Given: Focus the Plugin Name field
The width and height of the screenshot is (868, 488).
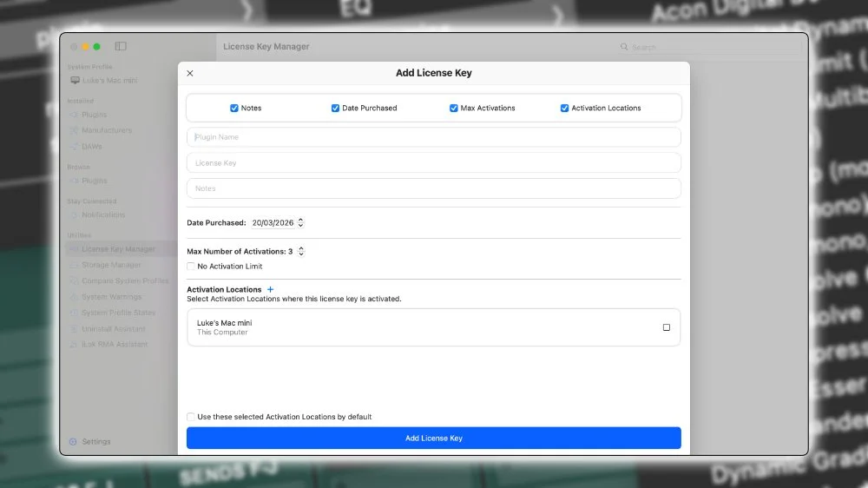Looking at the screenshot, I should click(x=433, y=137).
